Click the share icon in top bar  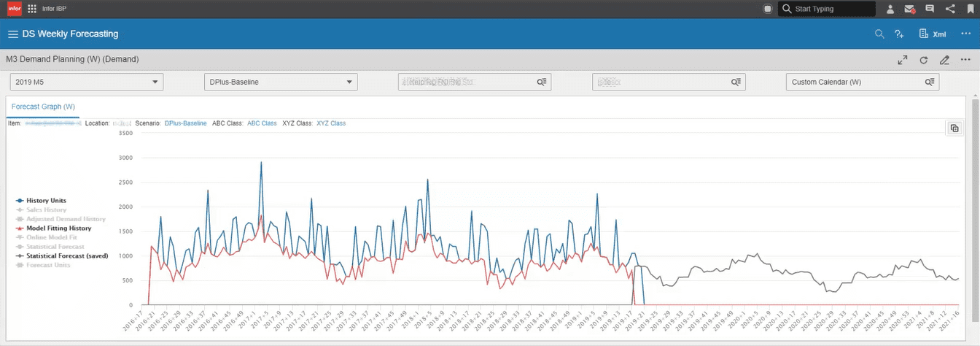click(x=950, y=9)
